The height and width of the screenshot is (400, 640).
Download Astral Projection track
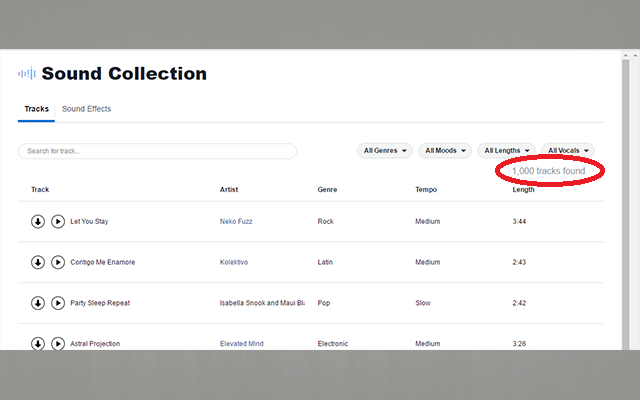click(x=38, y=343)
